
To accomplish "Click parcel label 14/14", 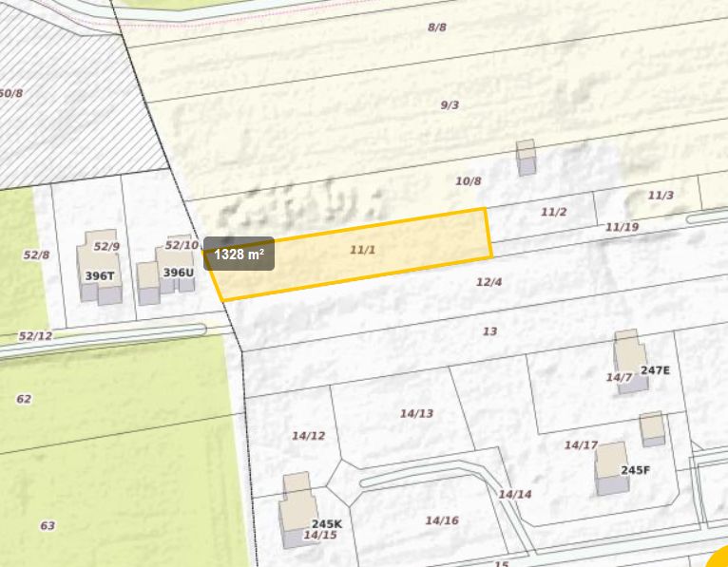I will click(x=515, y=495).
